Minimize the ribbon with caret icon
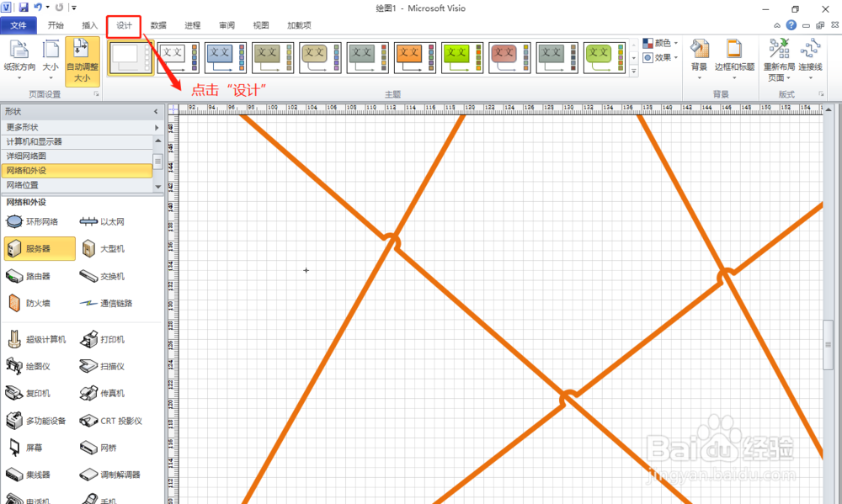842x504 pixels. 777,25
